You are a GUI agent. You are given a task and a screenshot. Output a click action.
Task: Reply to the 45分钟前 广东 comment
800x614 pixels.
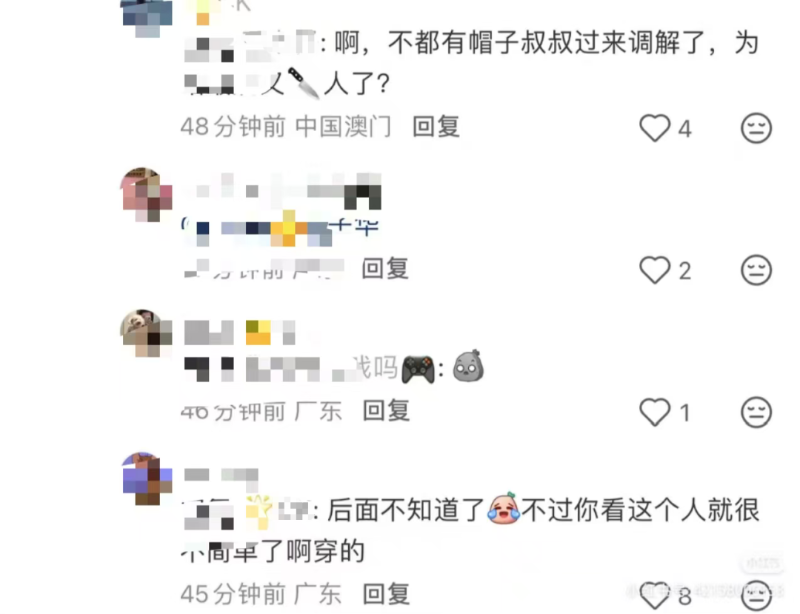(386, 594)
